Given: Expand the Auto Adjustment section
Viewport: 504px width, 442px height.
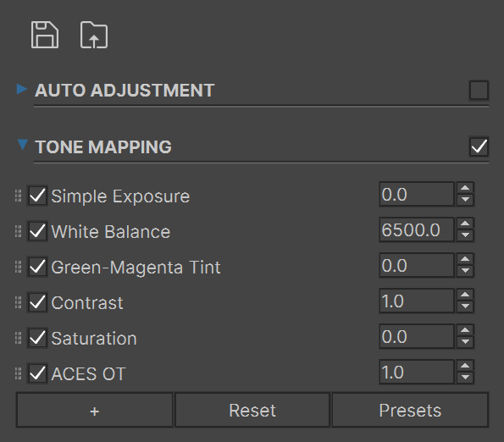Looking at the screenshot, I should 22,89.
